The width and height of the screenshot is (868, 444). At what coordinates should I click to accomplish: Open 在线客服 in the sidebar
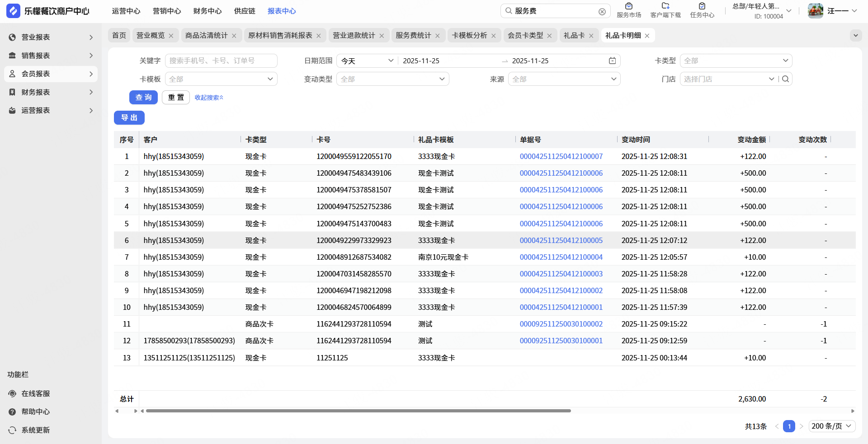point(35,393)
